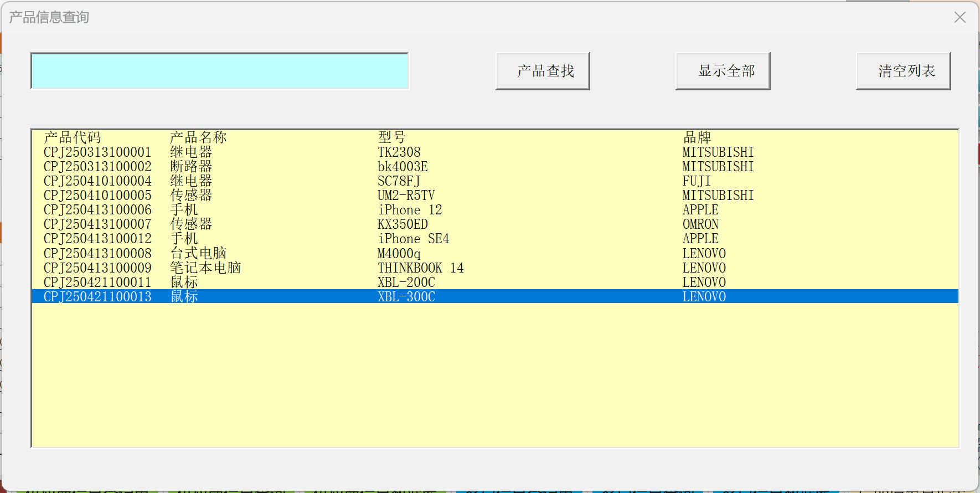Select row CPJ250410100004

click(x=495, y=181)
